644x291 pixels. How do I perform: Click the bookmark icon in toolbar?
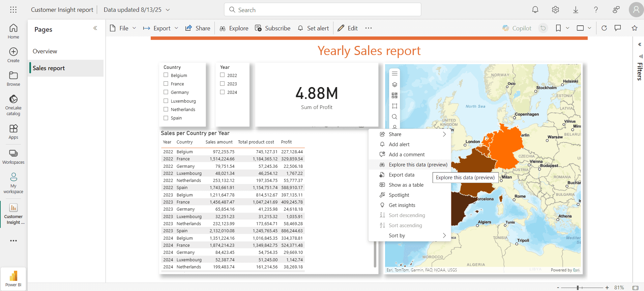pyautogui.click(x=558, y=28)
